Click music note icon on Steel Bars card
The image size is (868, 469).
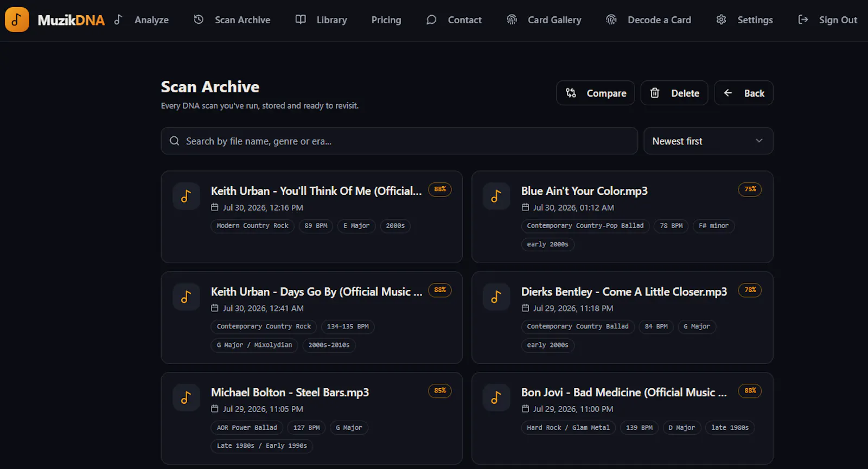coord(186,398)
